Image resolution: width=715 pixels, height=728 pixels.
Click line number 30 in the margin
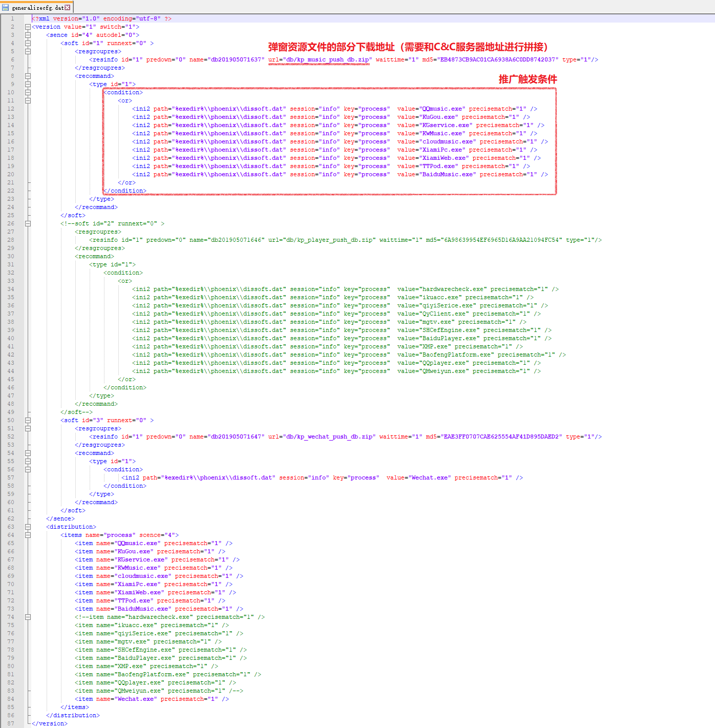pos(11,256)
